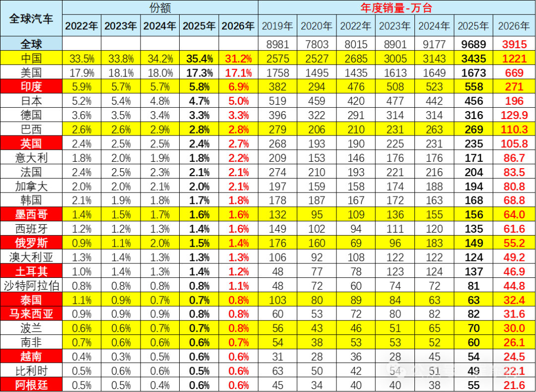Click South Africa 2026 sales 26.1

tap(514, 343)
